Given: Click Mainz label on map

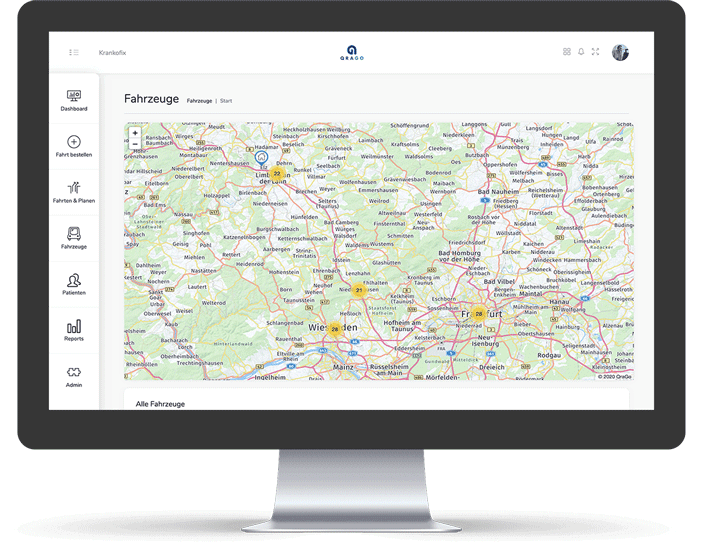Looking at the screenshot, I should (x=343, y=367).
